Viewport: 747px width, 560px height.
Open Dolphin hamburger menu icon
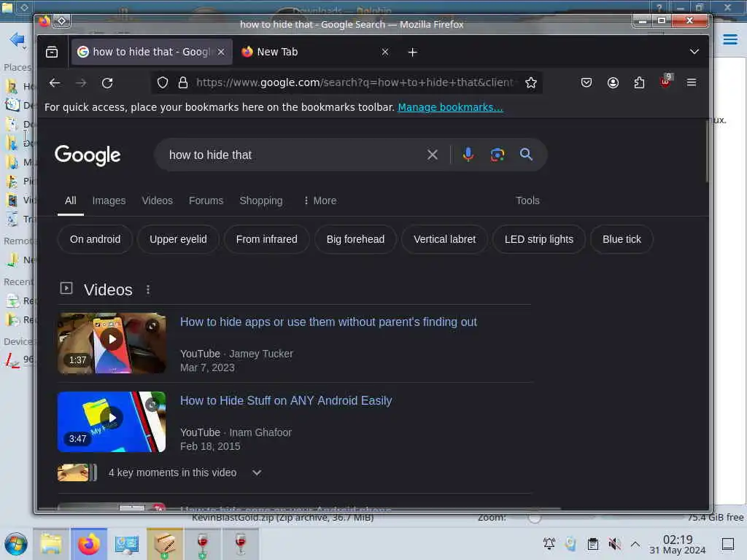(729, 39)
